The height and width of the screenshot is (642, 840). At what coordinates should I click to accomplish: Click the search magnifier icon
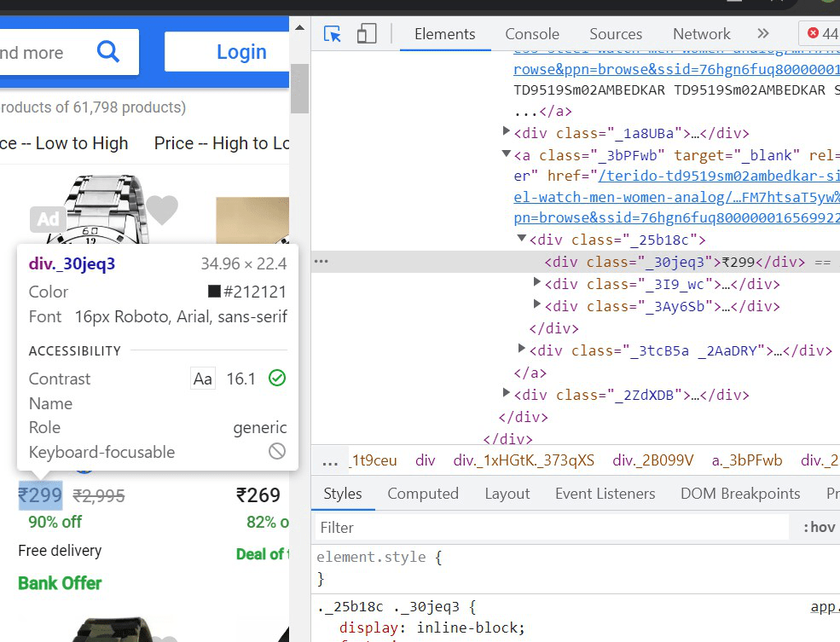tap(108, 52)
